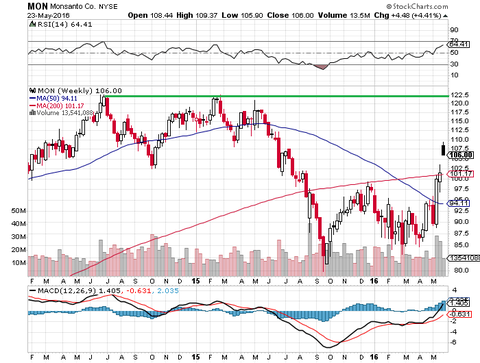The image size is (480, 363).
Task: Click the latest black candlestick near 106
Action: [x=443, y=149]
